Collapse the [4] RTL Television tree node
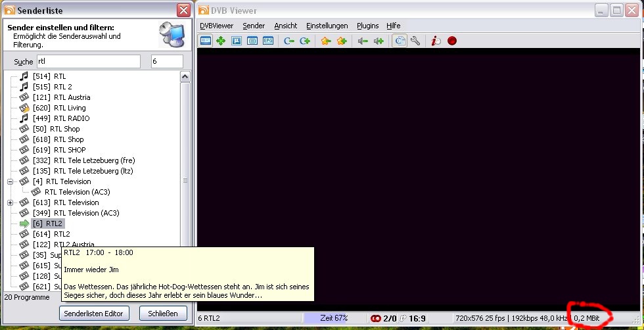The height and width of the screenshot is (330, 644). point(11,181)
